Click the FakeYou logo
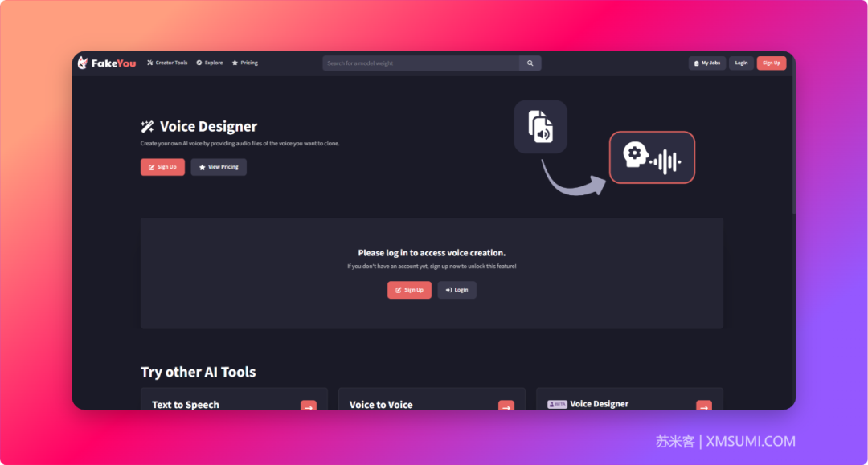Image resolution: width=868 pixels, height=465 pixels. click(x=107, y=63)
